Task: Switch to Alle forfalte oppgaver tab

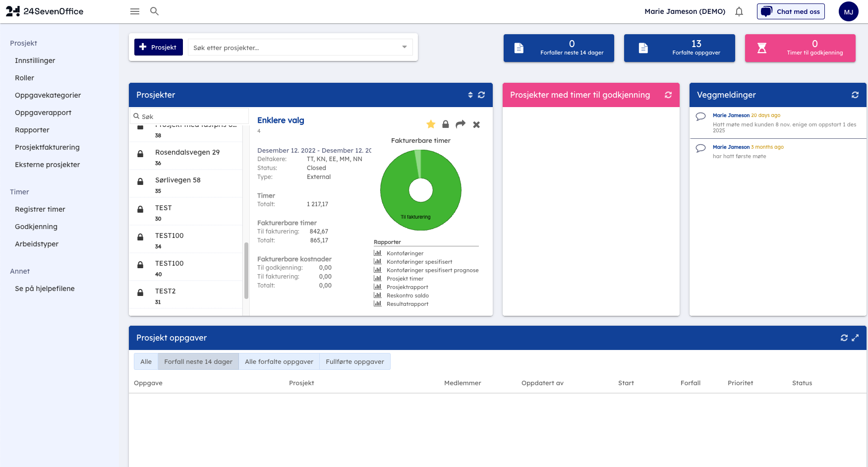Action: pos(279,362)
